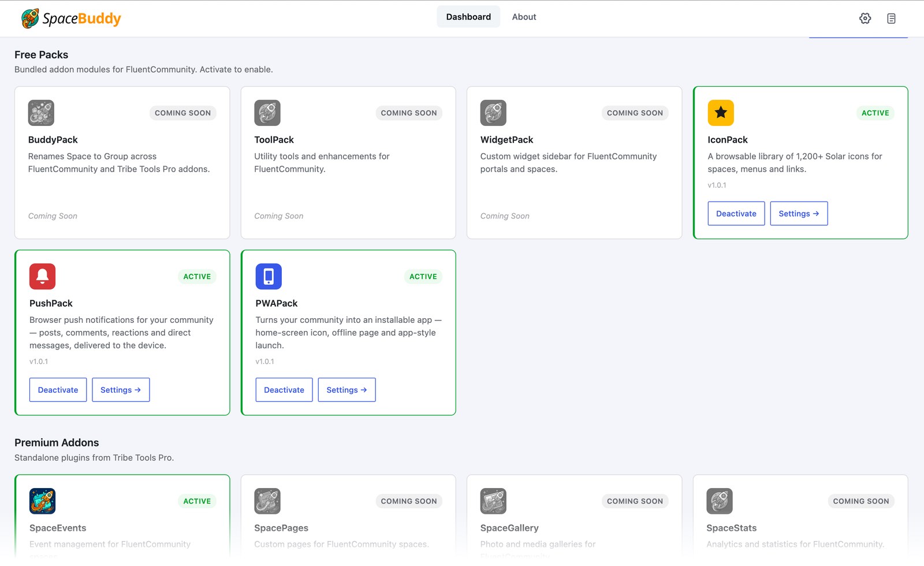Click the SpaceEvents title
Image resolution: width=924 pixels, height=566 pixels.
click(x=58, y=528)
